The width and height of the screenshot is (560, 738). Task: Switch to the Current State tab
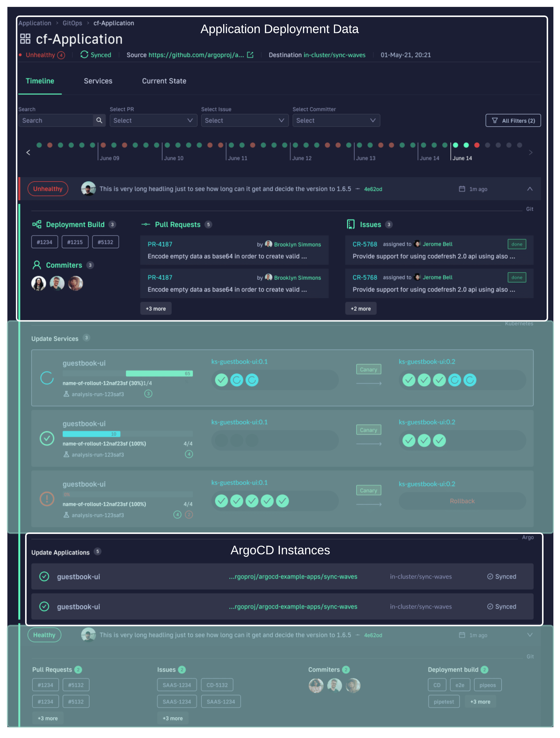tap(164, 81)
